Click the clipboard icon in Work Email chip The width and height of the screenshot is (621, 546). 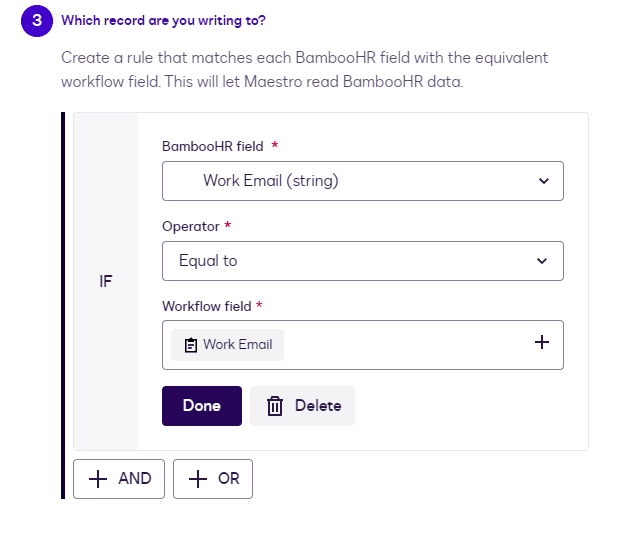click(191, 345)
